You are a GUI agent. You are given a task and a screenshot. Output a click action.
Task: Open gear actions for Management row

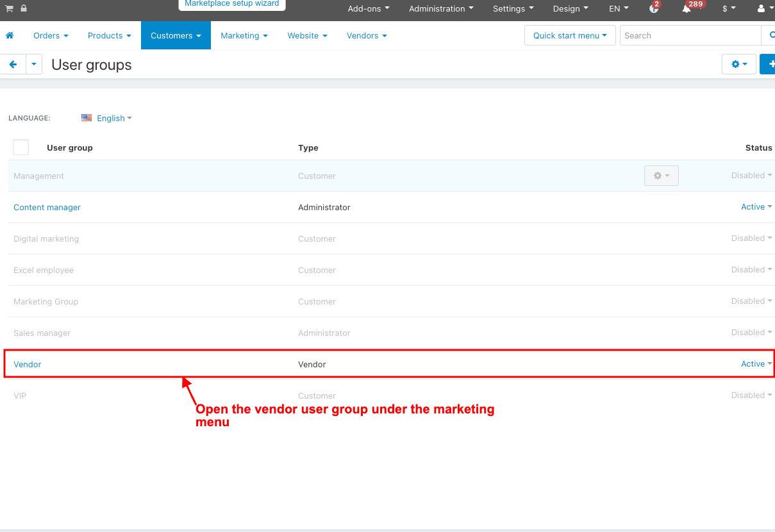[x=661, y=176]
